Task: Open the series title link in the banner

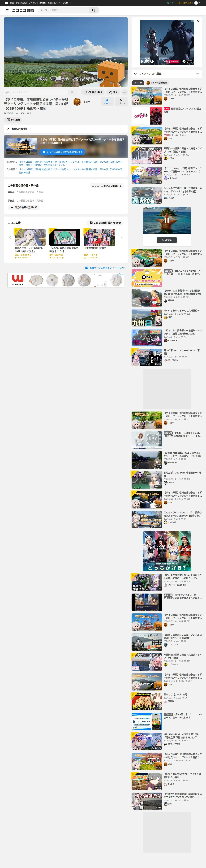Action: 82,141
